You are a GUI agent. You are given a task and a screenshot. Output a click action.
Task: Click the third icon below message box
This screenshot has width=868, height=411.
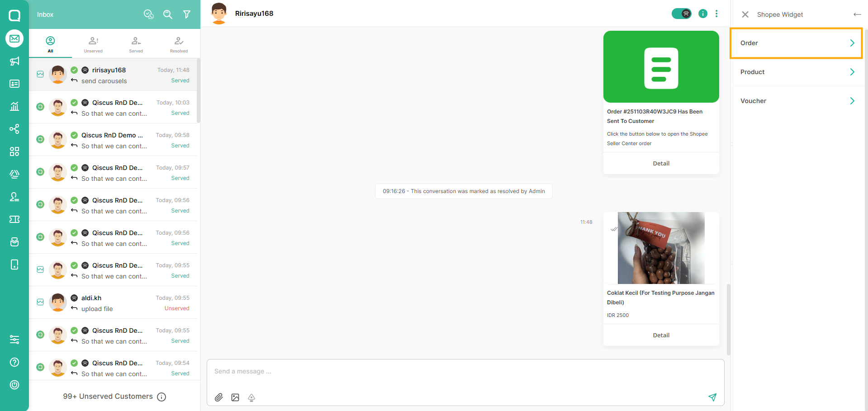251,397
